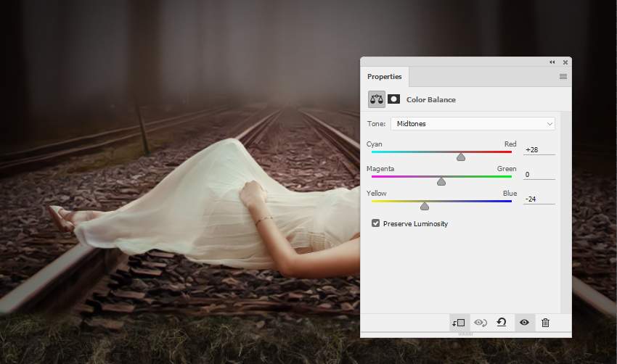The width and height of the screenshot is (617, 364).
Task: Open the Properties panel options menu
Action: [563, 77]
